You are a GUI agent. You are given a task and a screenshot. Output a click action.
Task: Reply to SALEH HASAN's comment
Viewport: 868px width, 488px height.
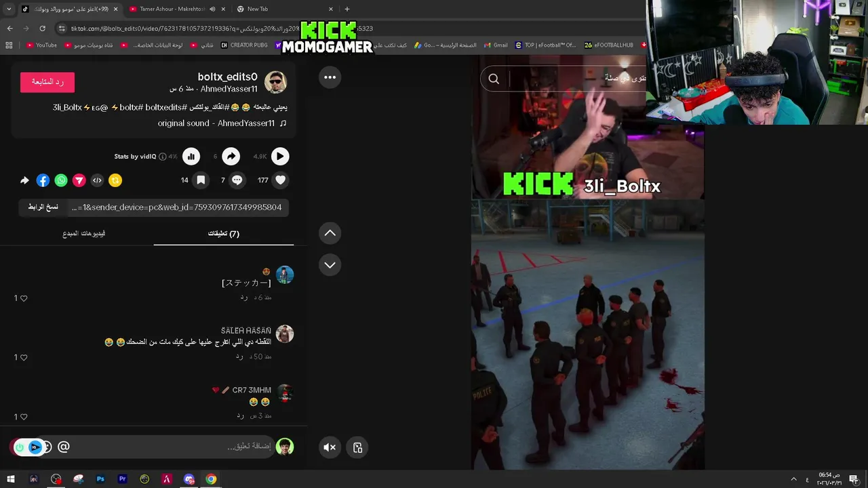[240, 357]
